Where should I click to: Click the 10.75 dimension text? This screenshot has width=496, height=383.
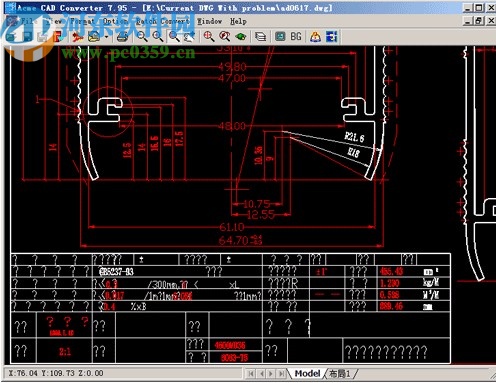pos(257,204)
